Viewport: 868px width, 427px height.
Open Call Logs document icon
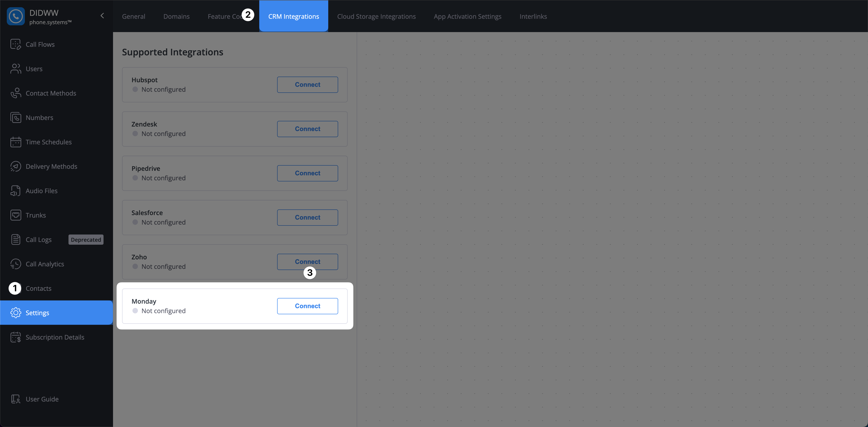pos(16,239)
